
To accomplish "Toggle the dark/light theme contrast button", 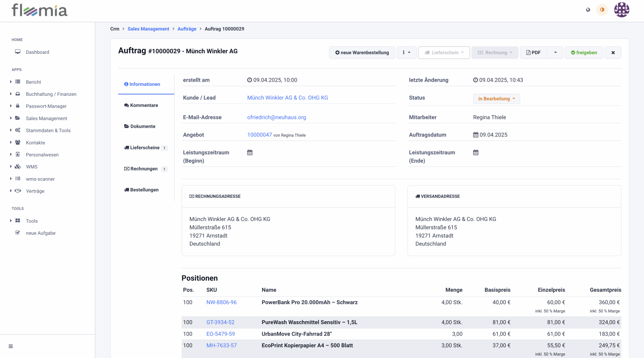I will tap(602, 10).
